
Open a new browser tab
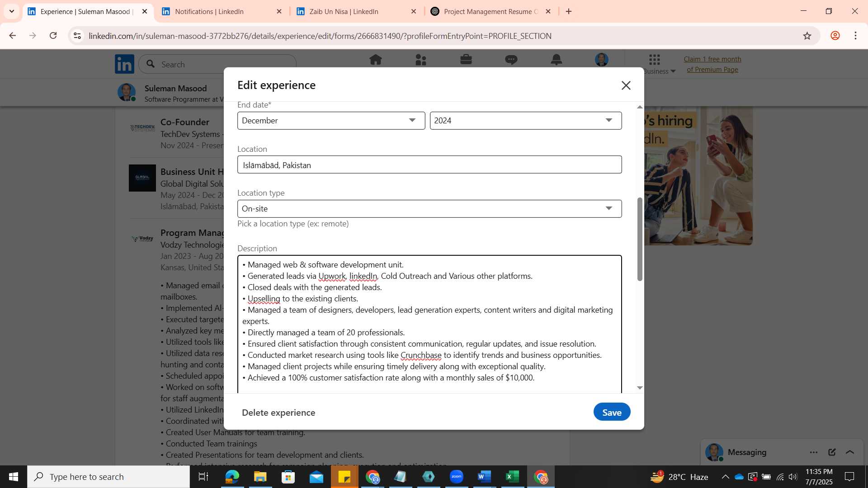tap(569, 11)
